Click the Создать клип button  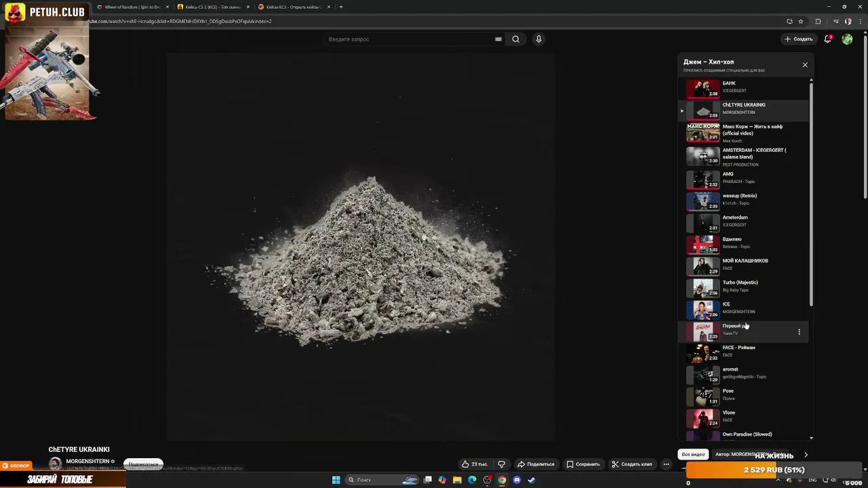tap(631, 464)
